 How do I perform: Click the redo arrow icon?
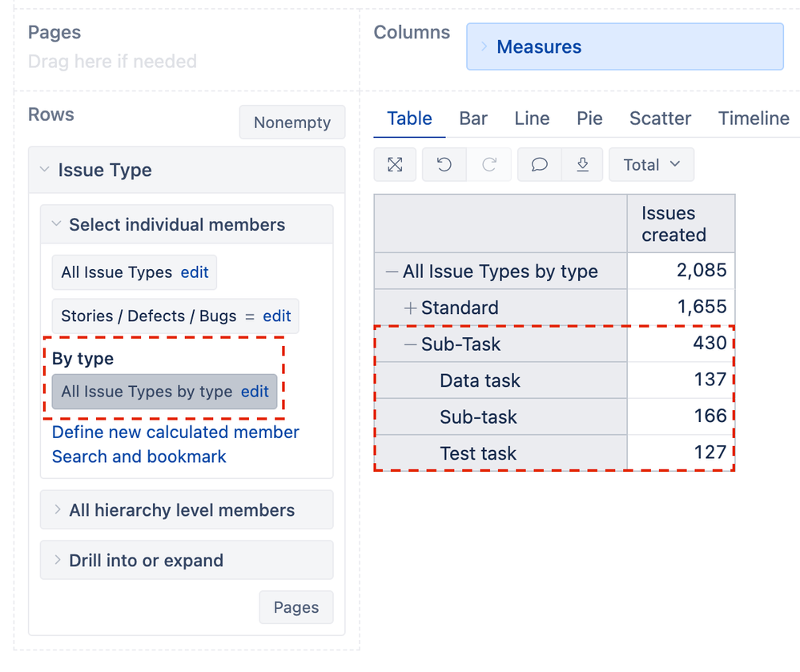point(491,164)
